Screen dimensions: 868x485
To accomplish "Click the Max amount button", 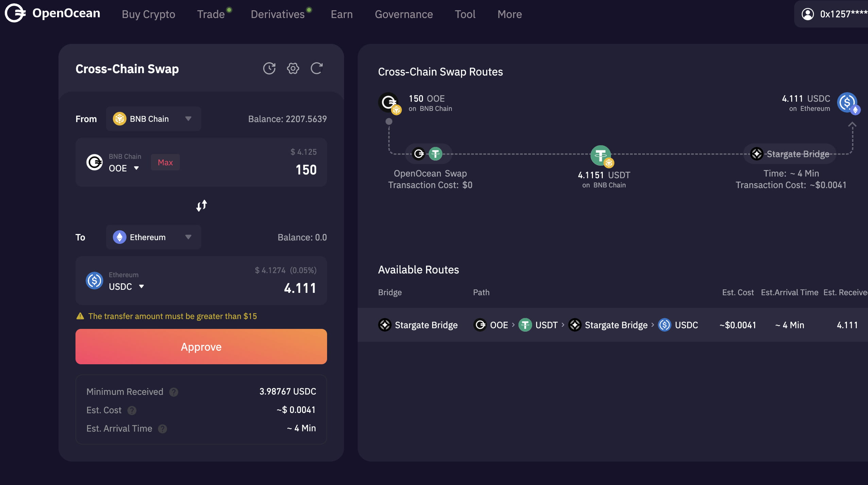I will click(165, 162).
